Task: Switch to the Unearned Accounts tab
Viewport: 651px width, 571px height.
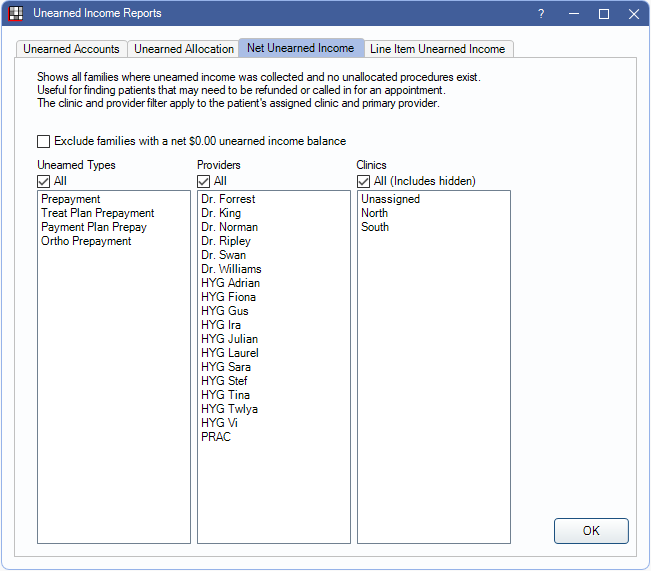Action: coord(72,49)
